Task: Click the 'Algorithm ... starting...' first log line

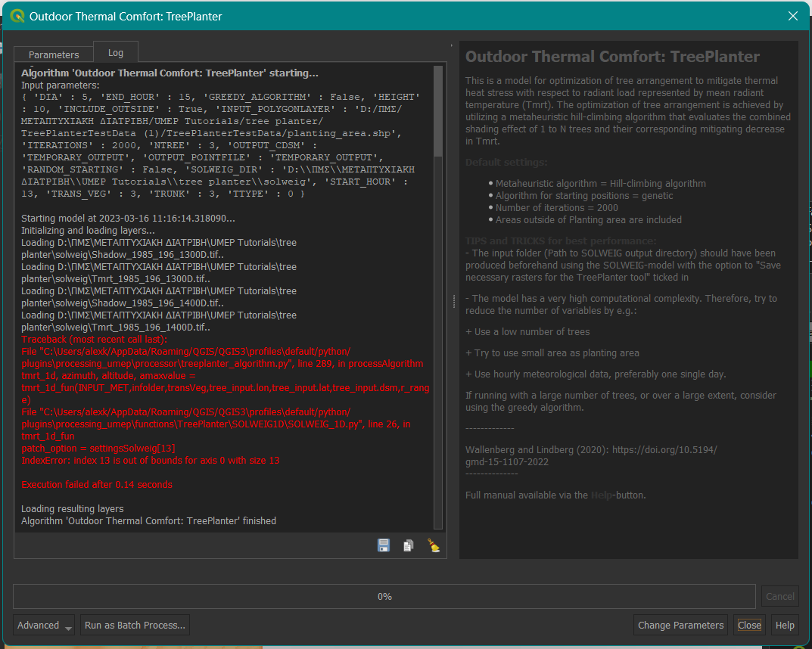Action: (170, 73)
